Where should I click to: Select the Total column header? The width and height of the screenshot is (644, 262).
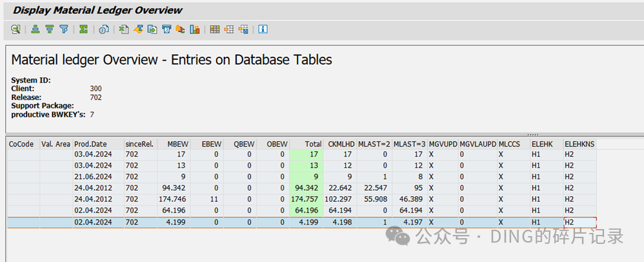click(x=307, y=144)
